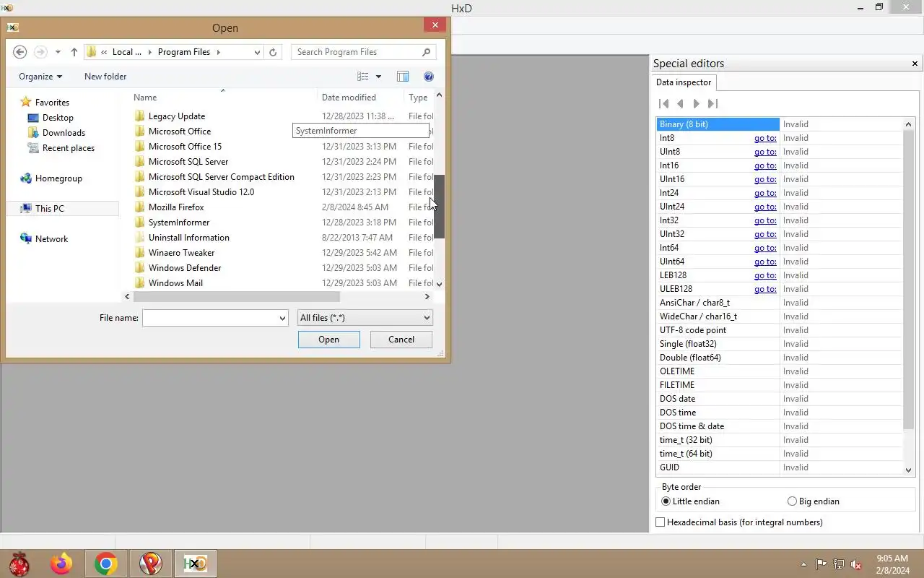Show the preview pane
This screenshot has width=924, height=578.
pyautogui.click(x=403, y=77)
